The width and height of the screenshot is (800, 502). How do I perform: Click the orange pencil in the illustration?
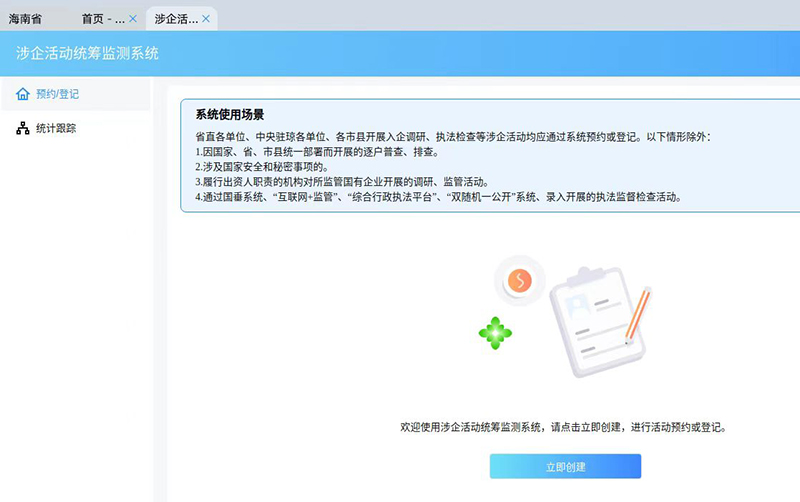pyautogui.click(x=637, y=315)
